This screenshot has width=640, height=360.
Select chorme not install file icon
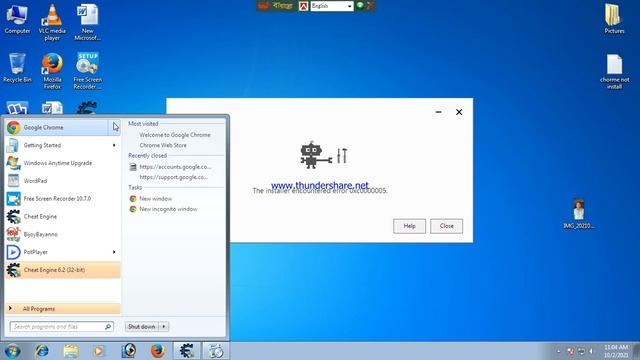click(x=614, y=72)
